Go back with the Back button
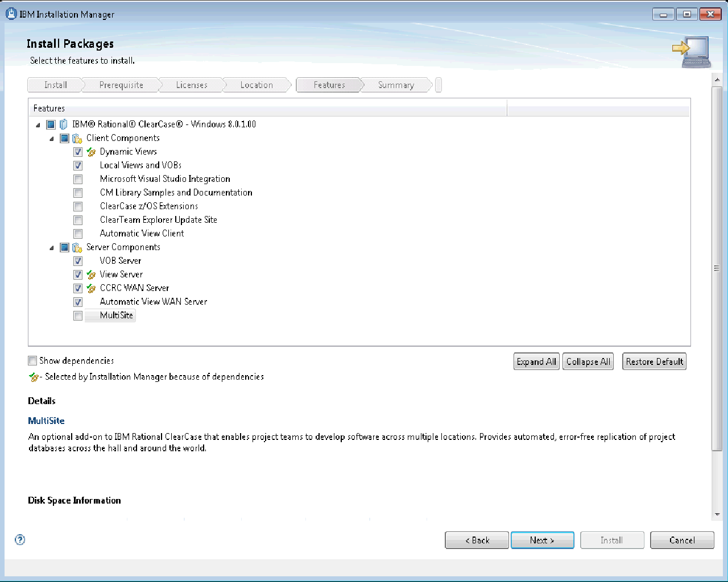 coord(477,540)
